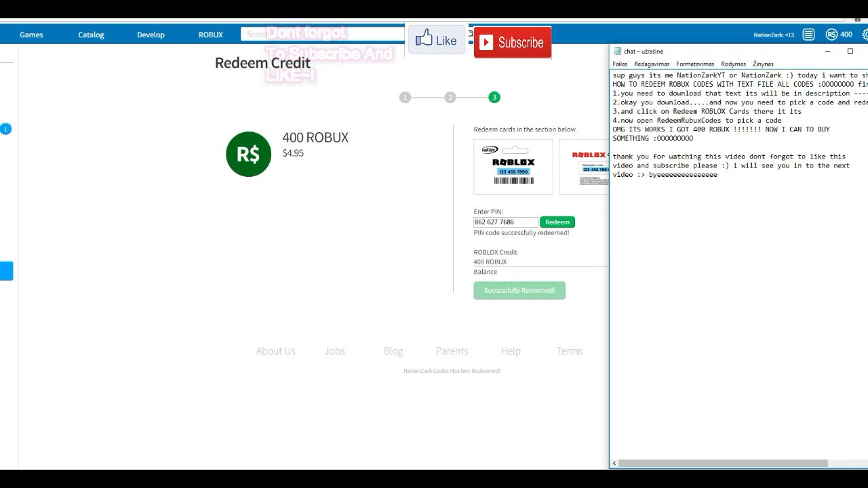Click the '$4.95' price text

293,153
